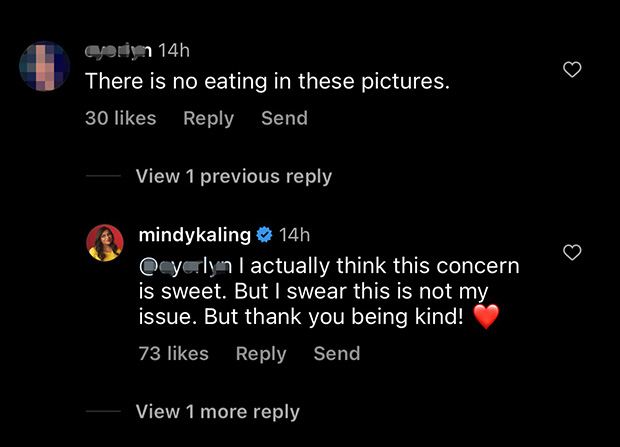The height and width of the screenshot is (447, 620).
Task: Send mindykaling's reply to someone
Action: click(x=336, y=353)
